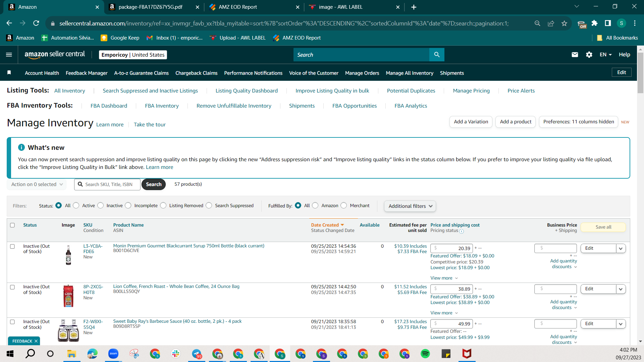The image size is (644, 362).
Task: Switch to the package-FBA17DZ67Y5G.pdf tab
Action: [154, 7]
